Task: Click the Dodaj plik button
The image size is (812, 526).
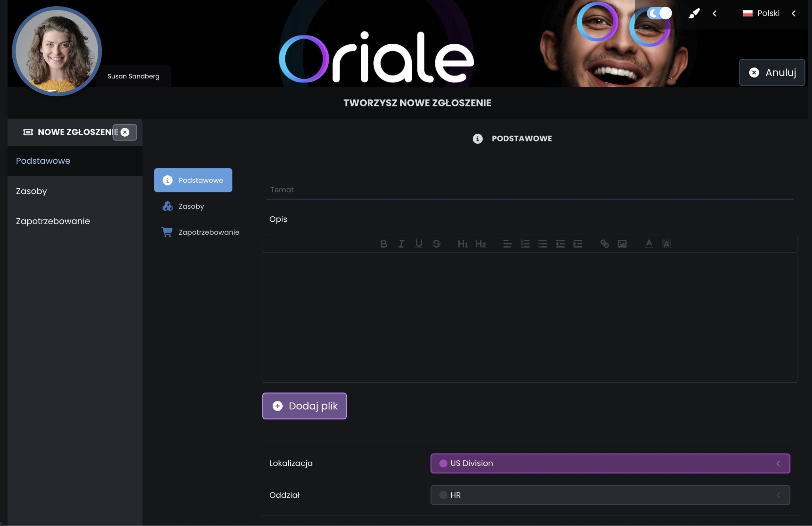Action: tap(304, 406)
